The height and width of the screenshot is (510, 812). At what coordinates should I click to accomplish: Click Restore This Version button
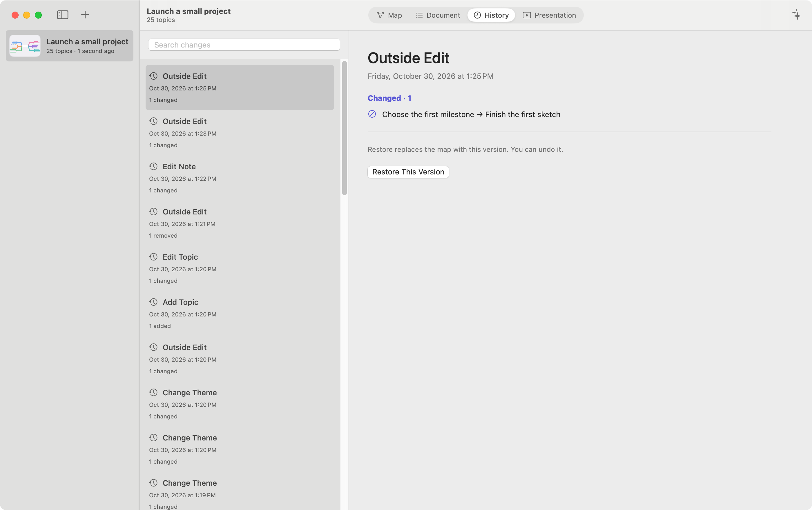(x=408, y=172)
